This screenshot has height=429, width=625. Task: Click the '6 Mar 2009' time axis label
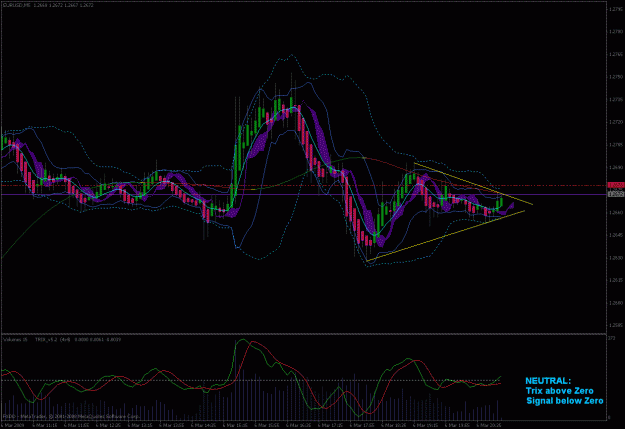point(13,425)
